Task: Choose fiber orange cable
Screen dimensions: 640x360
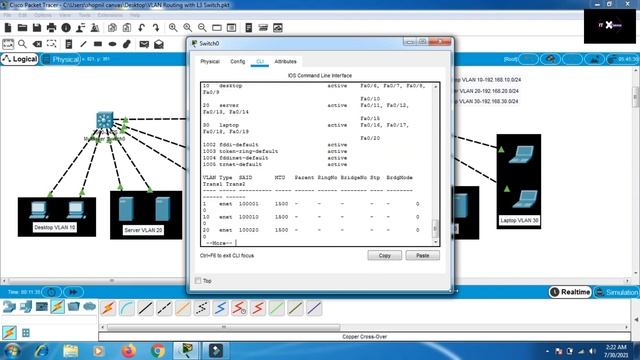Action: 183,308
